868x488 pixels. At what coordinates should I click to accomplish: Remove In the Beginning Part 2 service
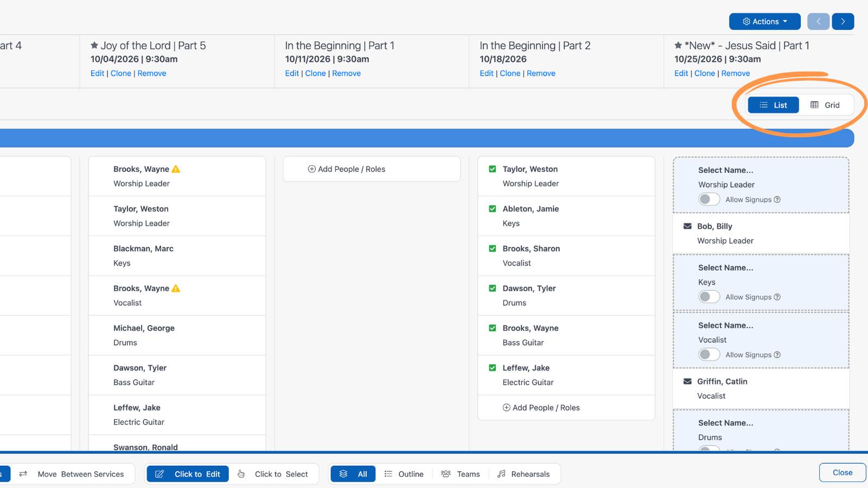pos(541,73)
